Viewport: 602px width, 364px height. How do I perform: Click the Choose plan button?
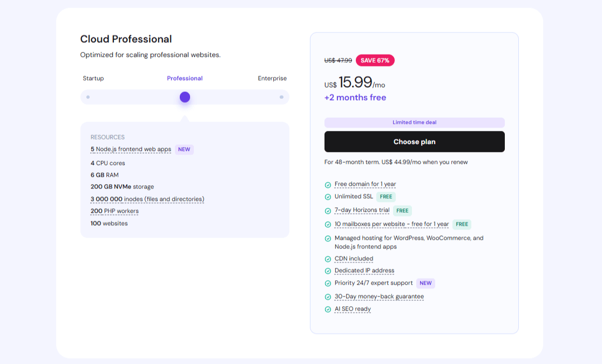(x=414, y=141)
